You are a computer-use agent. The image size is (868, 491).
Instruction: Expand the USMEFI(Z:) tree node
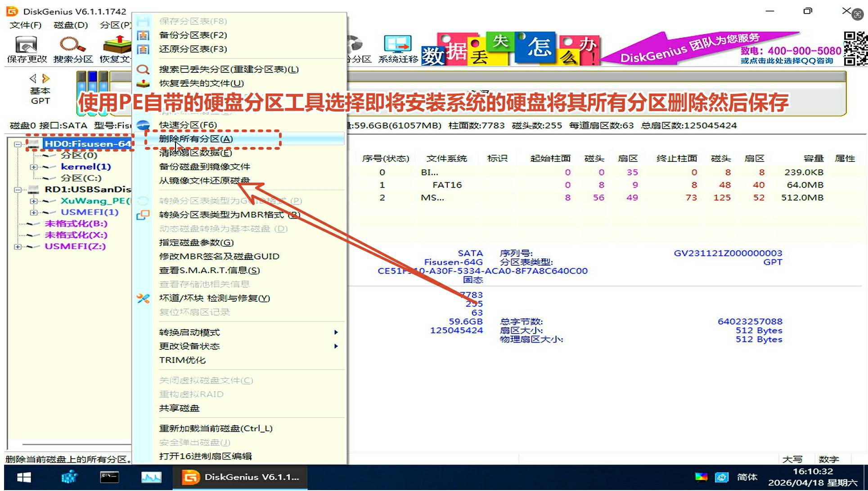click(x=18, y=246)
